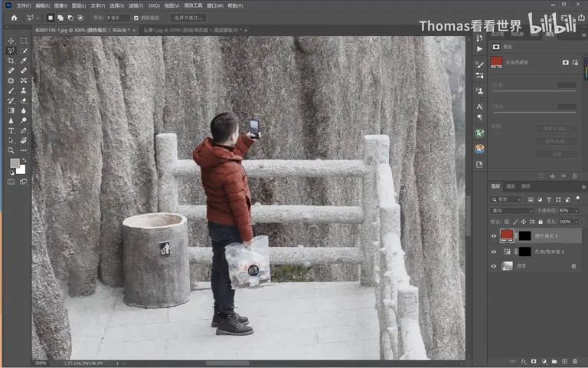
Task: Hide the 背景 layer eye
Action: [494, 266]
